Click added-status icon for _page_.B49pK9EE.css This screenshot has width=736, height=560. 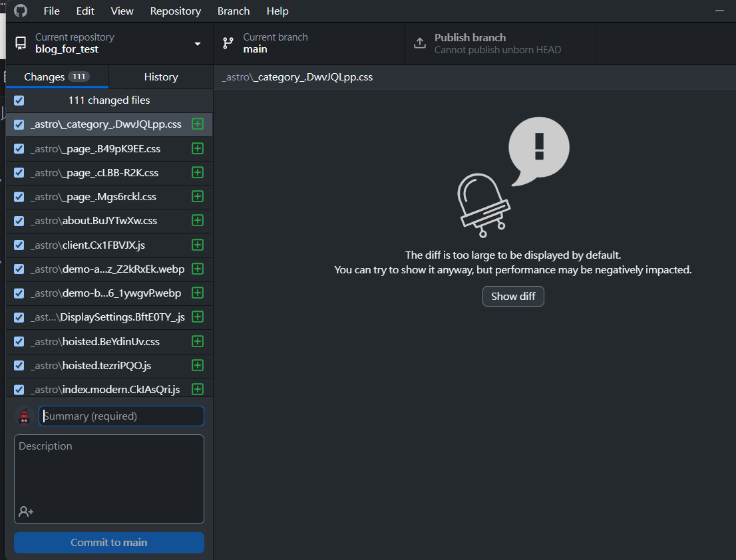tap(198, 148)
